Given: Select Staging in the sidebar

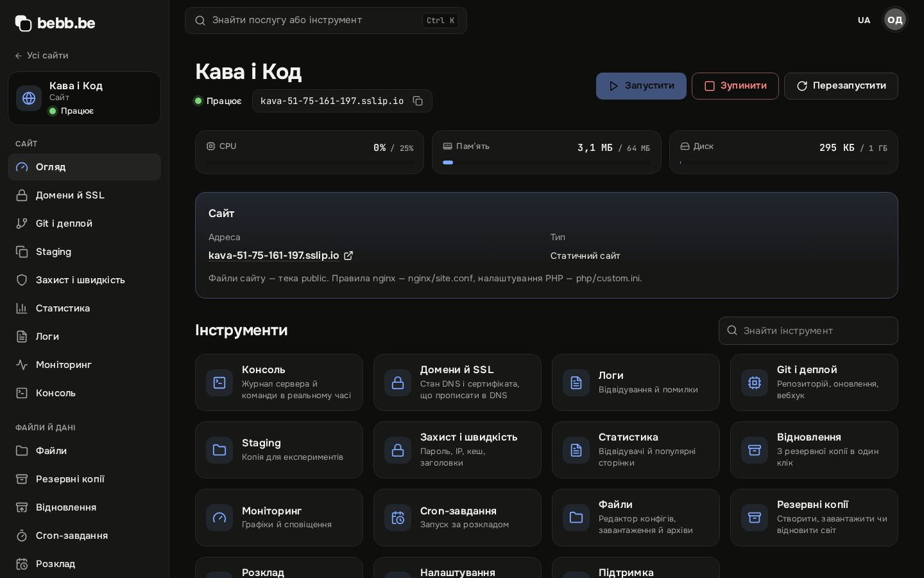Looking at the screenshot, I should coord(84,252).
